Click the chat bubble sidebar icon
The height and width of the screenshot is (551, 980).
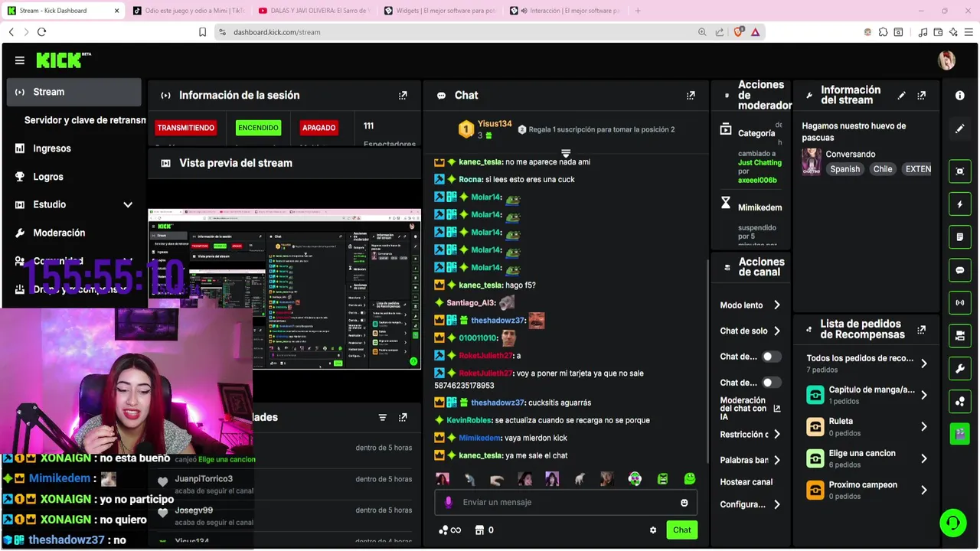[x=960, y=270]
